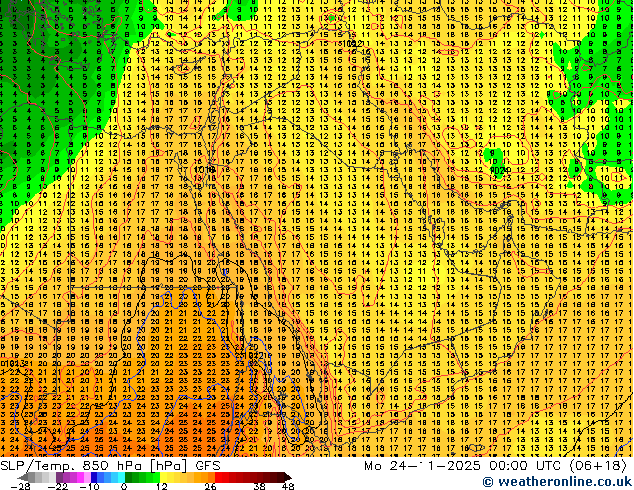This screenshot has height=490, width=634.
Task: Click the '1018' isobar pressure label
Action: (x=204, y=170)
